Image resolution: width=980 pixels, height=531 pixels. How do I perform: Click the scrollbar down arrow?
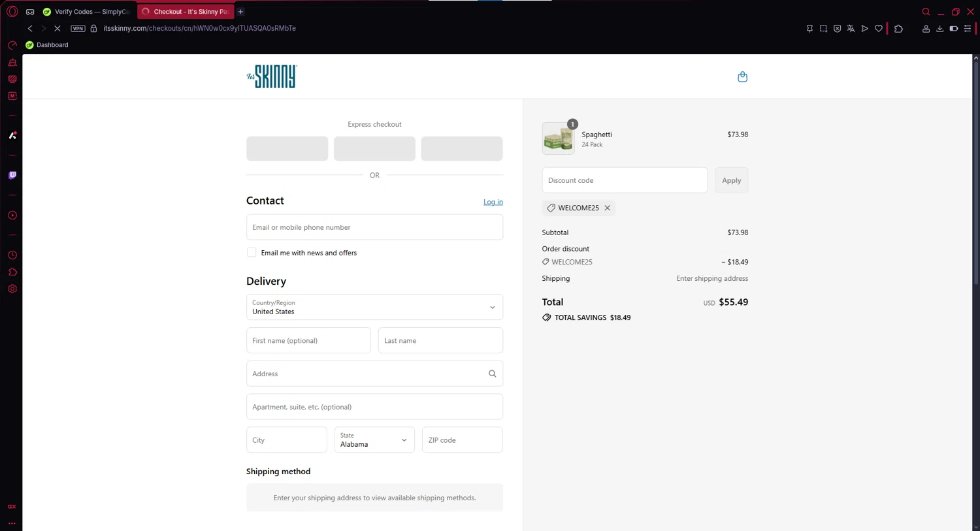pos(976,526)
